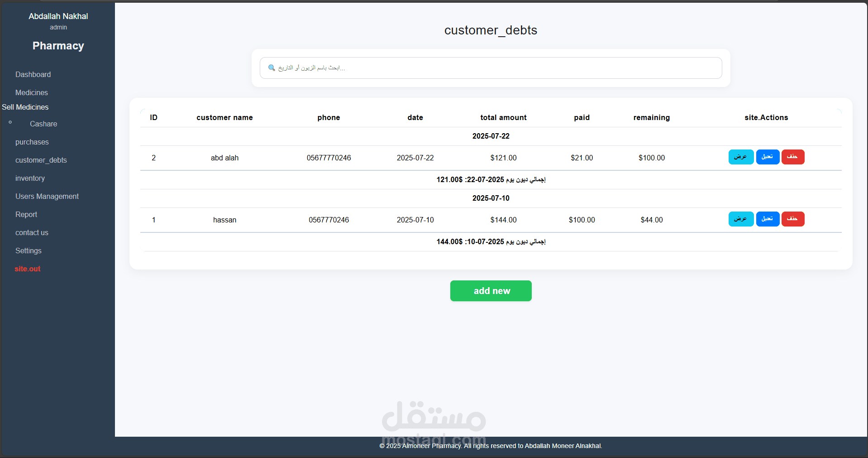The height and width of the screenshot is (458, 868).
Task: Click the blue edit (تعديل) button for hassan
Action: pos(768,219)
